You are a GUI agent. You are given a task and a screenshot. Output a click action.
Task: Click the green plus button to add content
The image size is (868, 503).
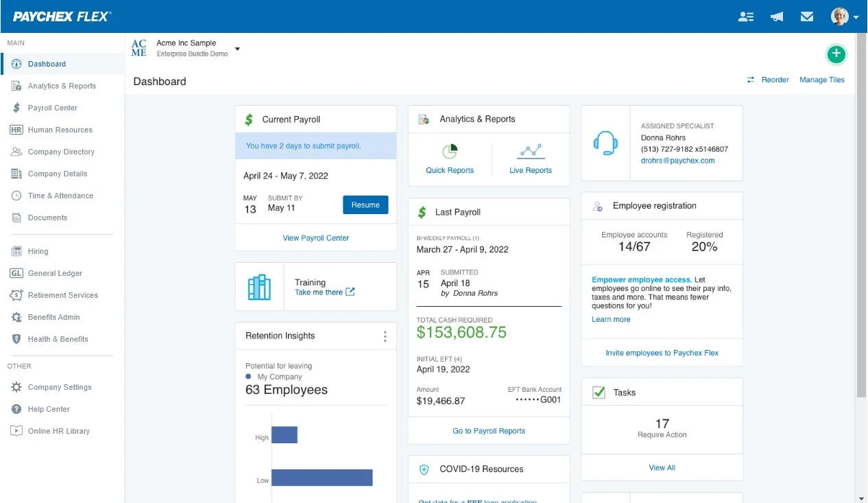(836, 54)
